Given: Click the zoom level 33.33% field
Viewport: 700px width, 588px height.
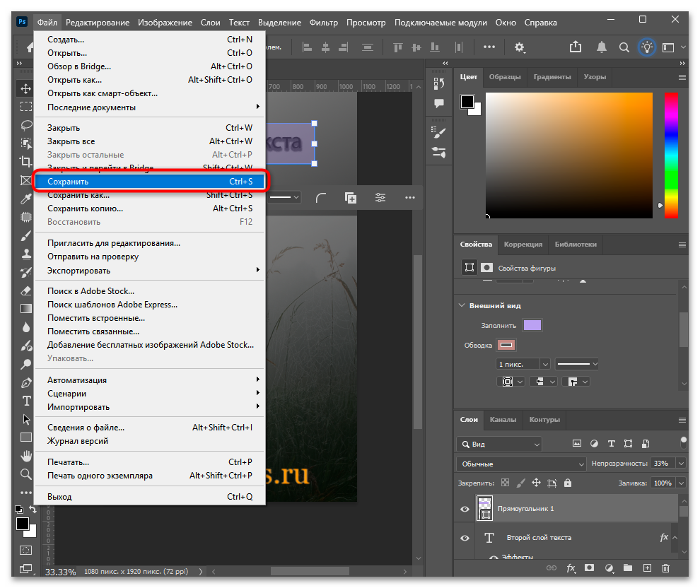Looking at the screenshot, I should (x=60, y=572).
